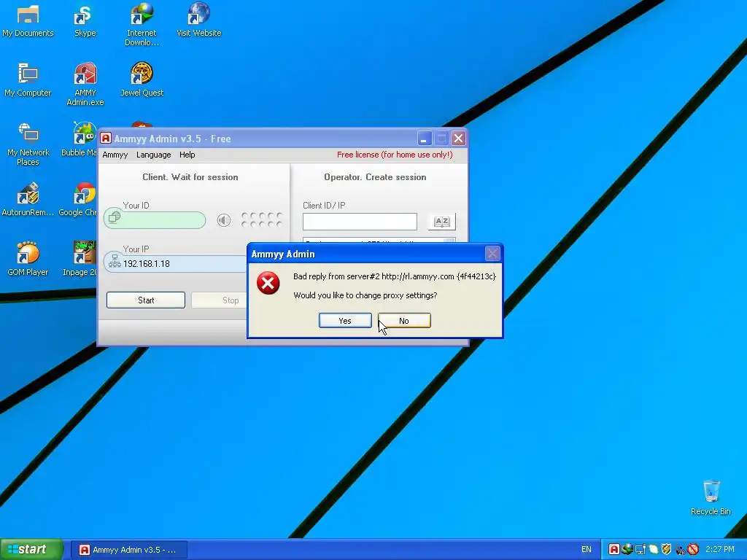Click the network connection tray icon
Viewport: 747px width, 560px height.
640,550
